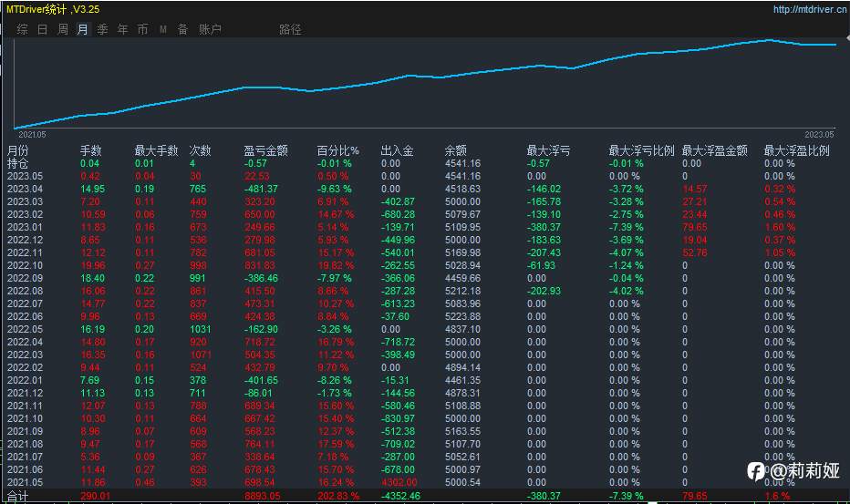Click the 202.83 % total percentage
The width and height of the screenshot is (850, 504).
[x=338, y=496]
